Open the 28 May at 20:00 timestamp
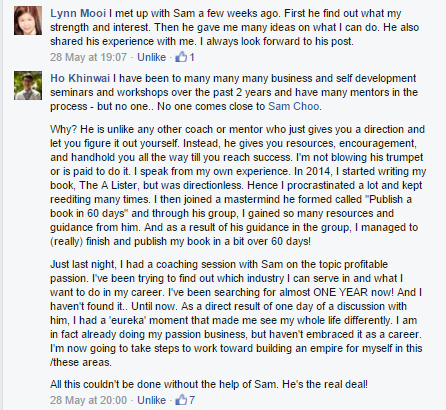Viewport: 446px width, 410px height. [x=88, y=400]
